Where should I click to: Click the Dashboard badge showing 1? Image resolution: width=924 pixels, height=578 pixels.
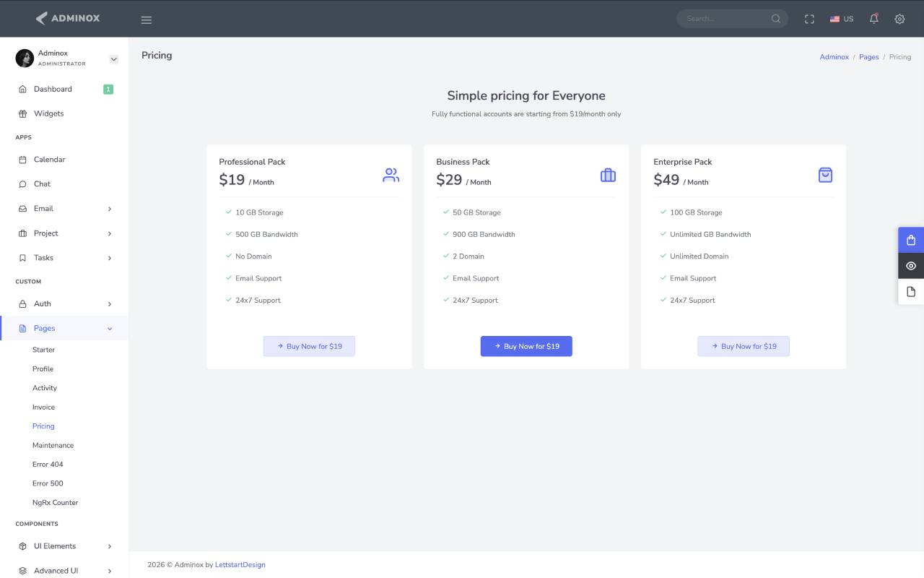108,90
